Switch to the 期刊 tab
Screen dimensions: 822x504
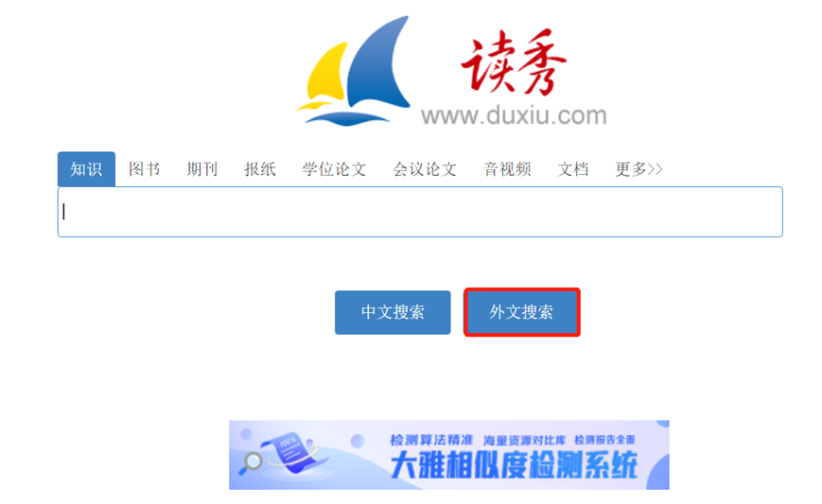(x=201, y=169)
